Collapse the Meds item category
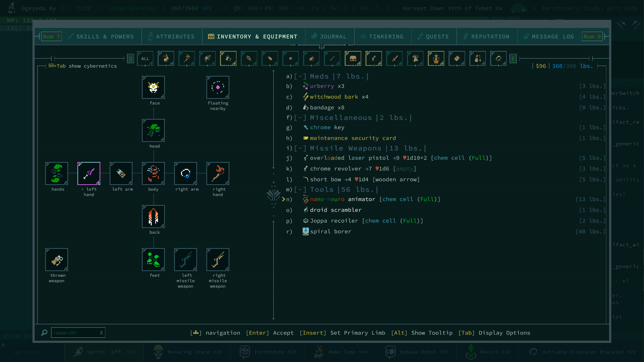644x362 pixels. (x=300, y=76)
